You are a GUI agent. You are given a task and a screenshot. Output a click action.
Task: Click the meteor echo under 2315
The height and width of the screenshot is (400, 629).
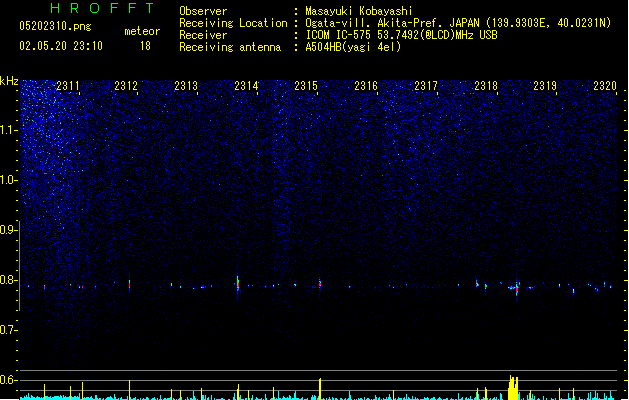tap(320, 283)
